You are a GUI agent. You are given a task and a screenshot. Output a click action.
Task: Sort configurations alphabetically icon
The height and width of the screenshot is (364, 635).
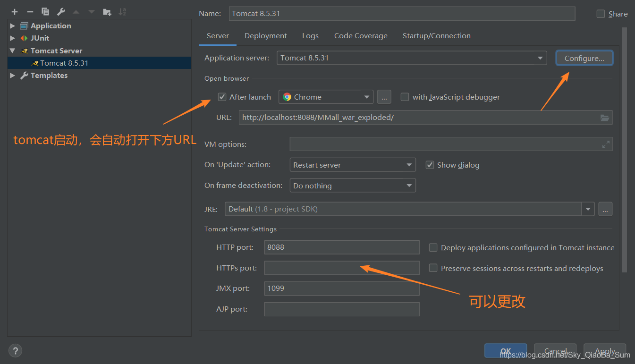pos(122,12)
